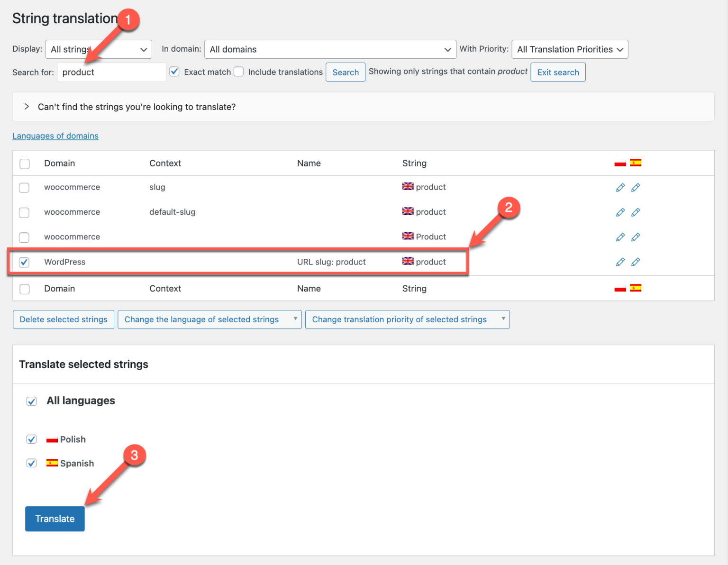Open the Display strings dropdown
Image resolution: width=728 pixels, height=565 pixels.
(98, 49)
